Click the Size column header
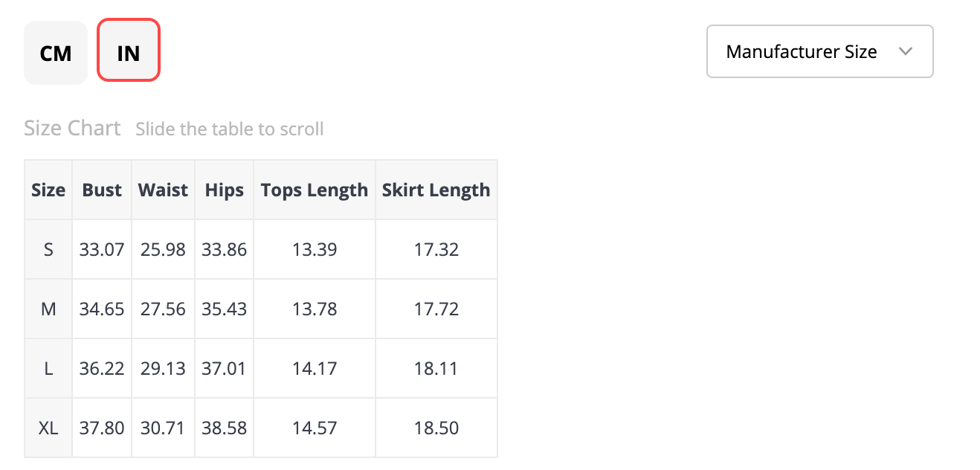This screenshot has height=470, width=980. [x=48, y=190]
